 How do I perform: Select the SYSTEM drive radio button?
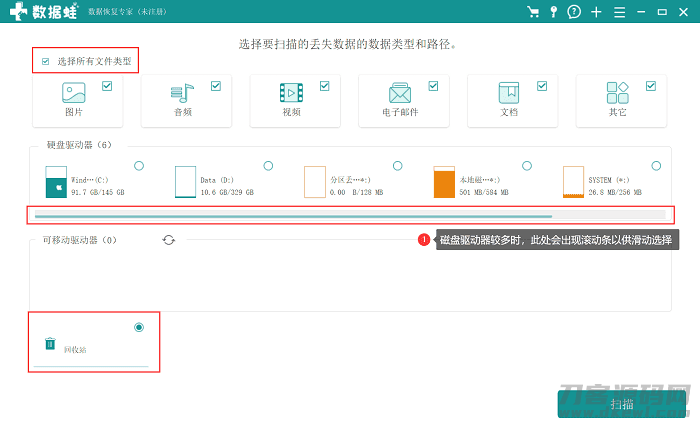coord(656,166)
